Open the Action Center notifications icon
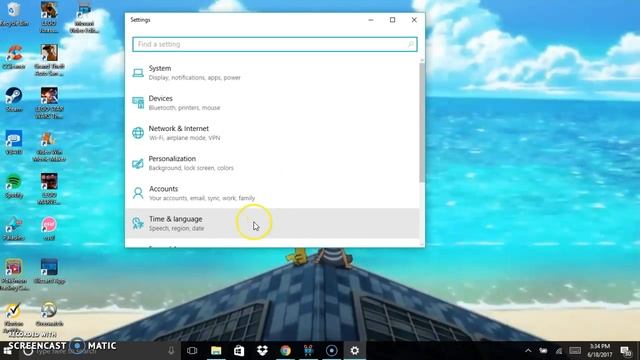 (x=626, y=351)
